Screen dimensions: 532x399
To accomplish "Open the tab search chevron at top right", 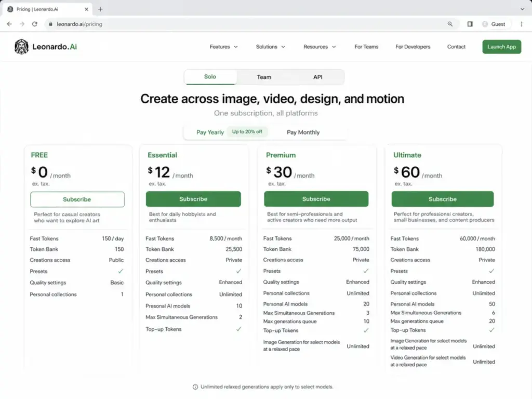I will point(523,9).
